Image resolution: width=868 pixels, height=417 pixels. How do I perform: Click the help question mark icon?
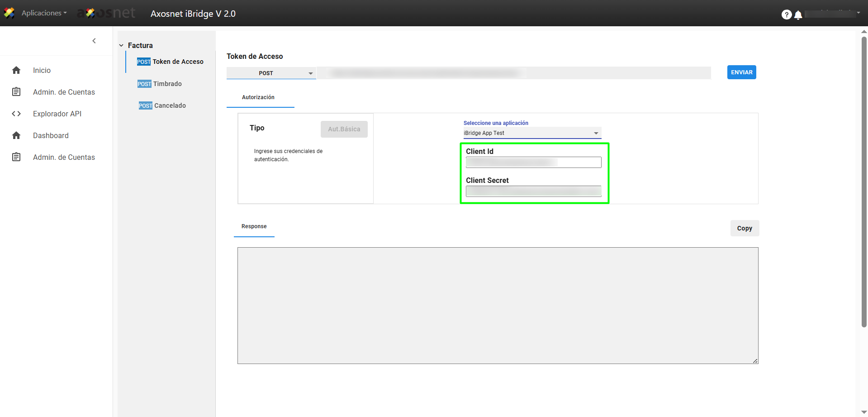click(x=786, y=14)
